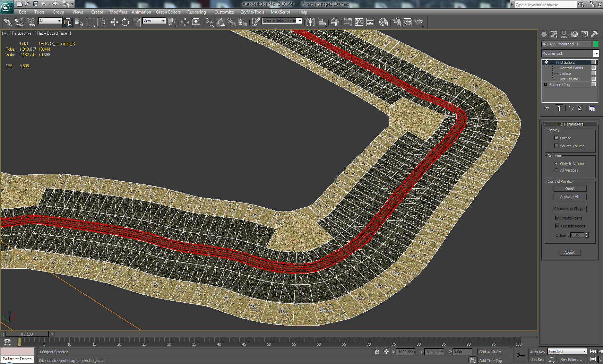Expand the Editable Poly stack entry
Screen dimensions: 603x364
coord(545,85)
